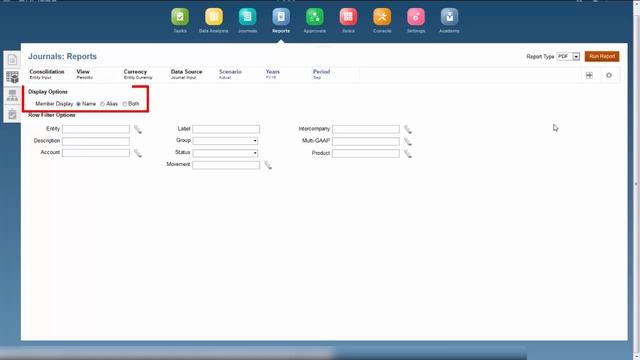Select the grid cube icon in left sidebar
Image resolution: width=640 pixels, height=360 pixels.
12,77
